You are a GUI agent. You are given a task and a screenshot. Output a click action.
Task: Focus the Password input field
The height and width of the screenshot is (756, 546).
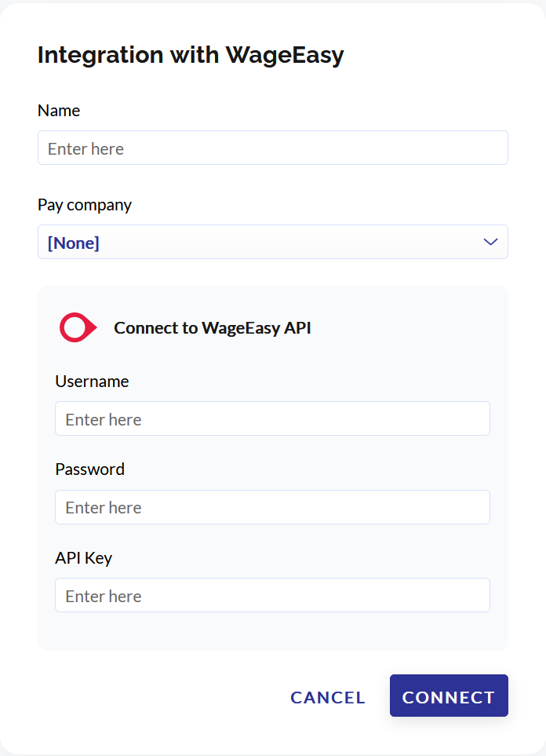272,507
